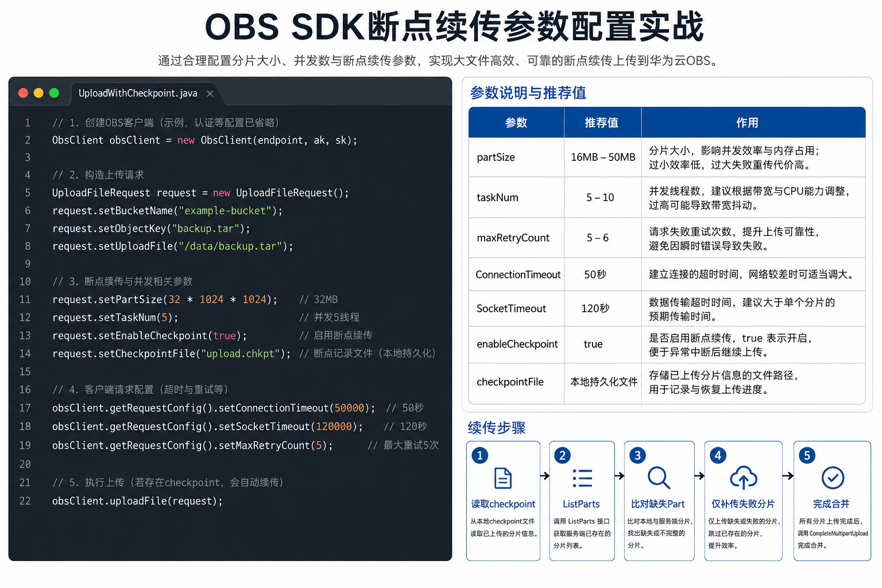Click line number 22 in the gutter
This screenshot has width=882, height=588.
(x=25, y=501)
